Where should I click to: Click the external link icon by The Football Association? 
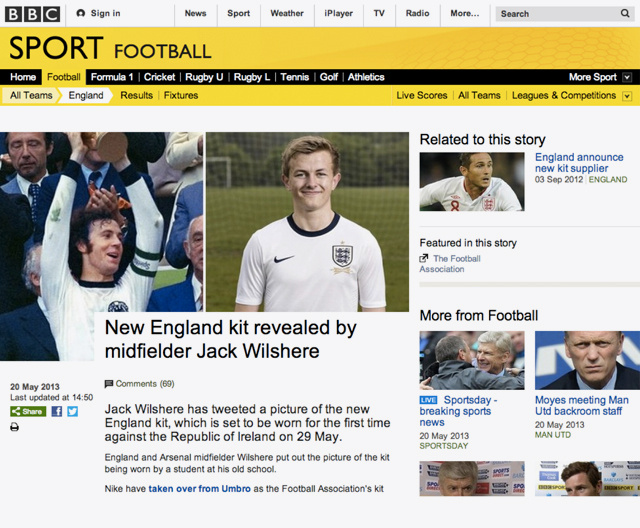pyautogui.click(x=424, y=258)
